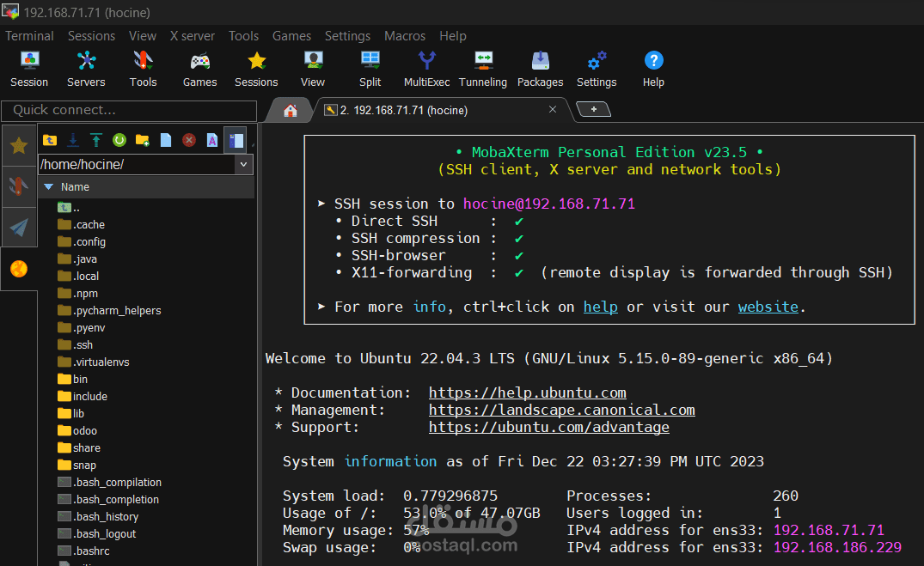Toggle the highlighted rightmost SFTP toolbar icon
This screenshot has width=924, height=566.
point(236,140)
